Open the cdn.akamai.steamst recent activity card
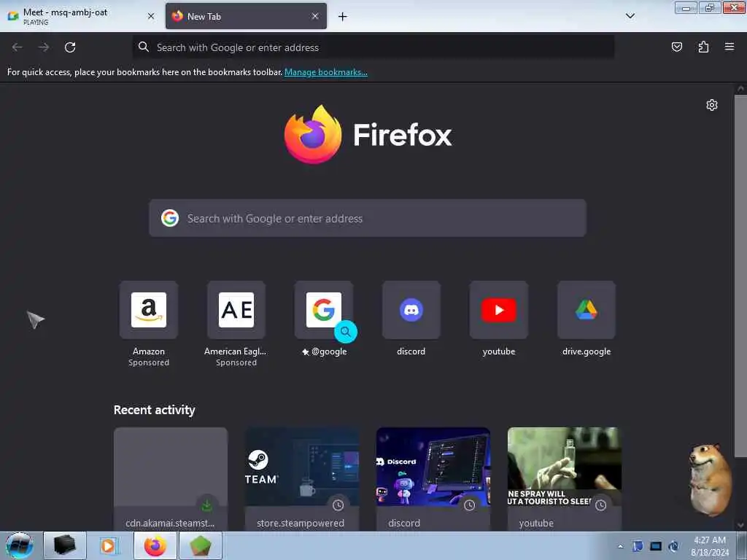 171,479
